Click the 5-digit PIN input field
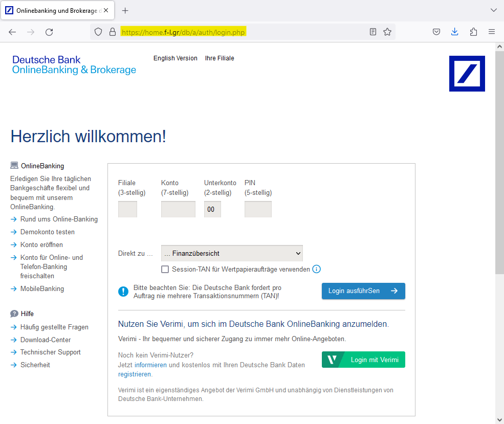The image size is (504, 424). (258, 209)
